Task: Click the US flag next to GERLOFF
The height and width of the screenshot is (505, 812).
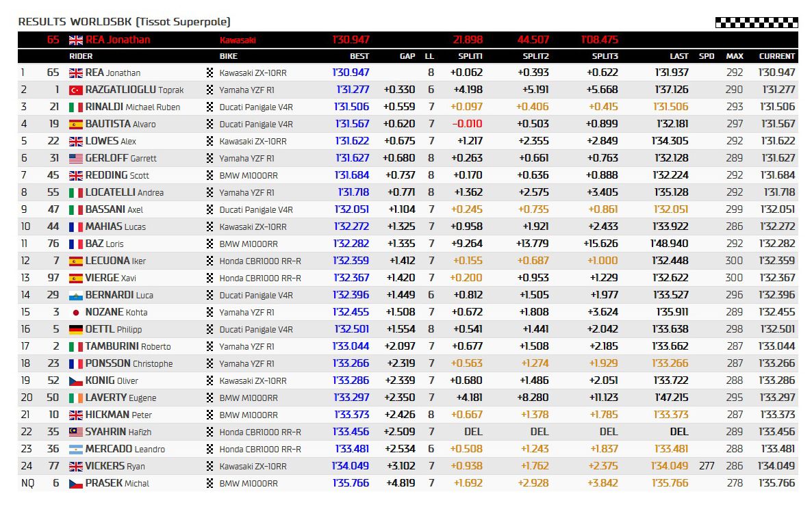Action: (76, 158)
